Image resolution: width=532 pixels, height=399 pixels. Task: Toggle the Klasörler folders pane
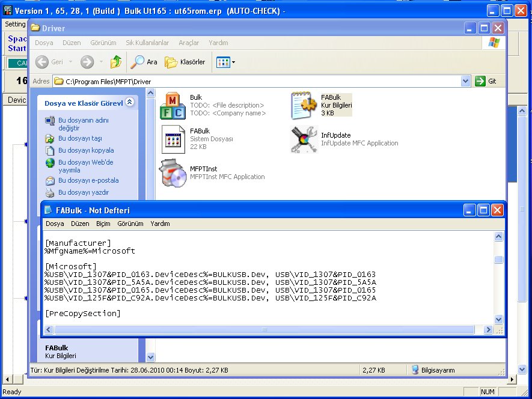coord(185,62)
